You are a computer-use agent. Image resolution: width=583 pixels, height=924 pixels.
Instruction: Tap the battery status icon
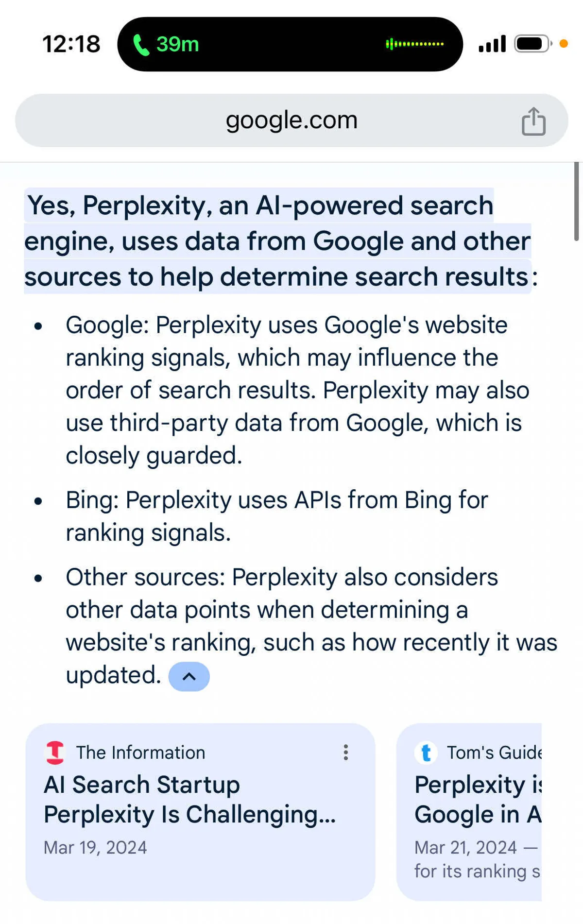tap(532, 44)
